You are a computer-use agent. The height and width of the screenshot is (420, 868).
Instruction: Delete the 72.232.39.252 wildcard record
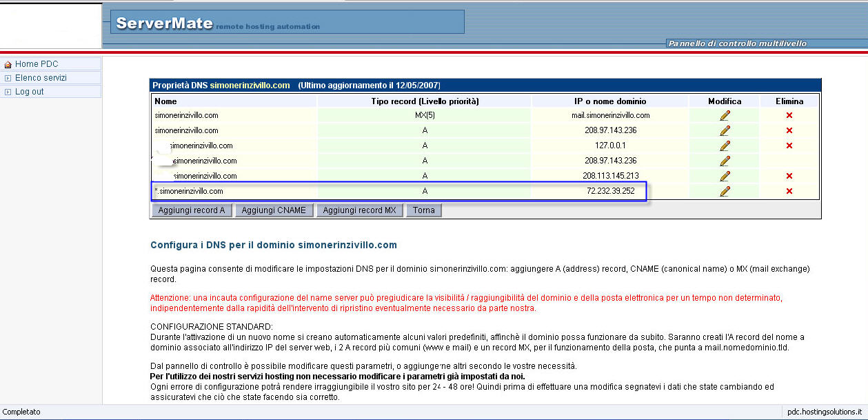point(789,191)
